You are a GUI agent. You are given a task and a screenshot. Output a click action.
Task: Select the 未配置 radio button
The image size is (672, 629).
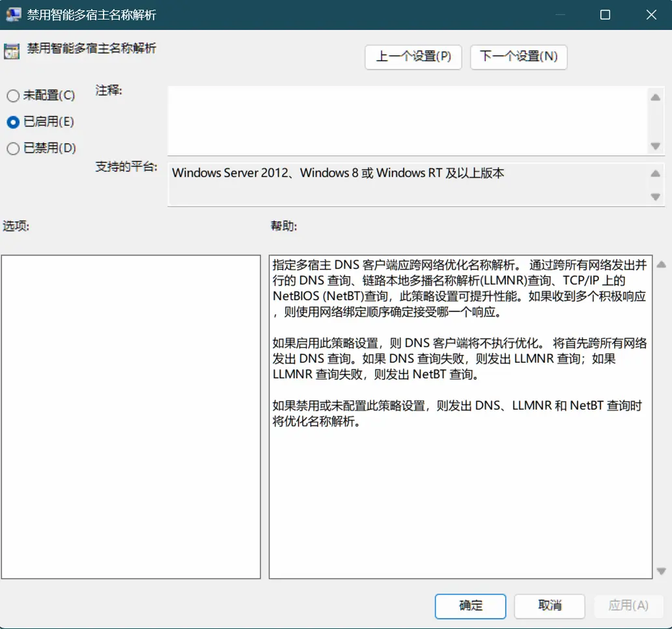(12, 95)
